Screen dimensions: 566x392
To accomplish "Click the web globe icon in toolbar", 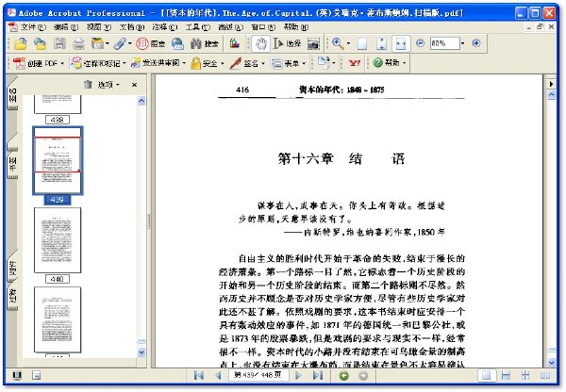I will [x=177, y=43].
